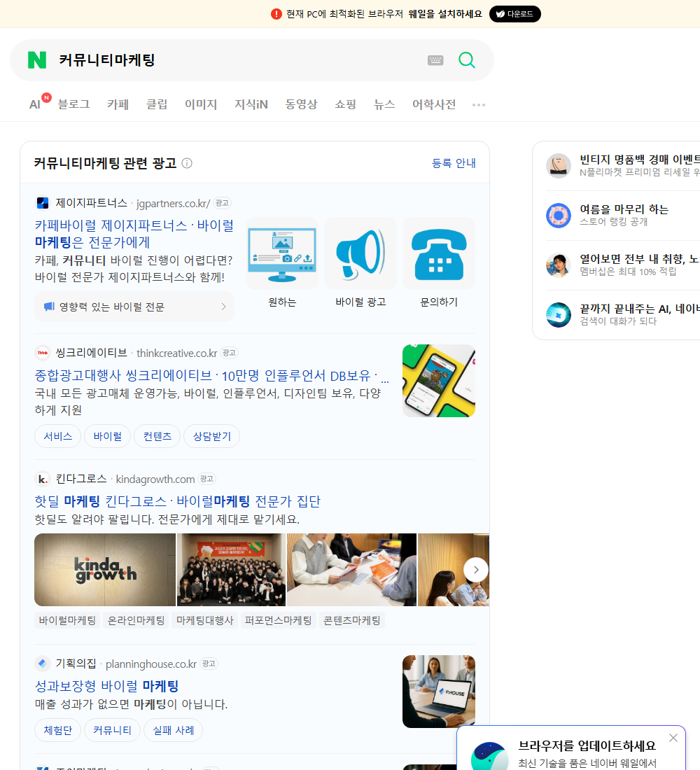The height and width of the screenshot is (770, 700).
Task: Open 성과보장형 바이럴 마케팅 ad title
Action: 106,686
